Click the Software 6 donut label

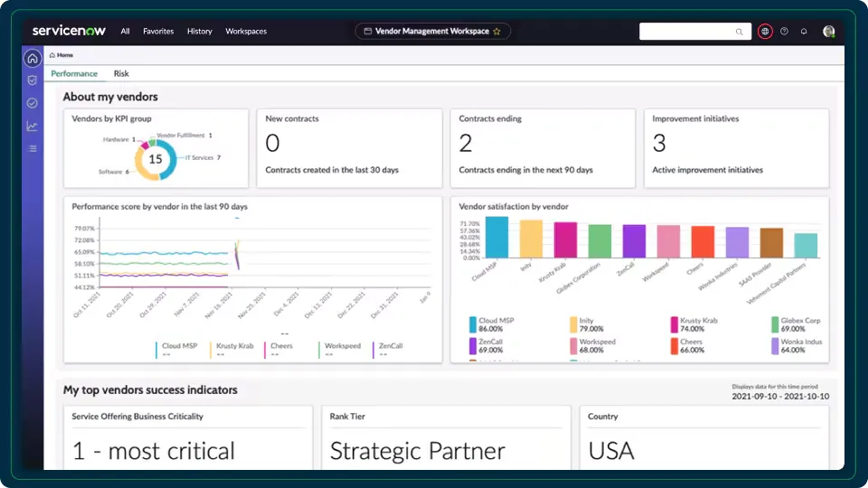(x=114, y=172)
